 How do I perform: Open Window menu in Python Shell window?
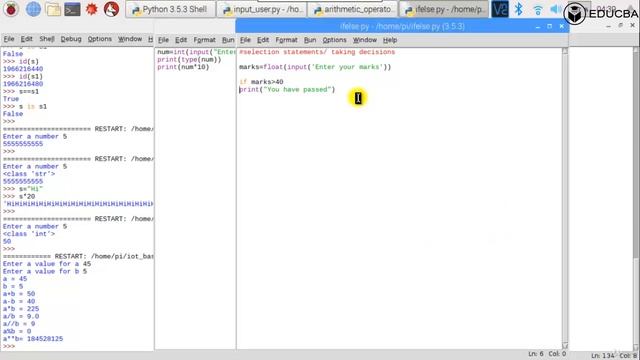[130, 39]
